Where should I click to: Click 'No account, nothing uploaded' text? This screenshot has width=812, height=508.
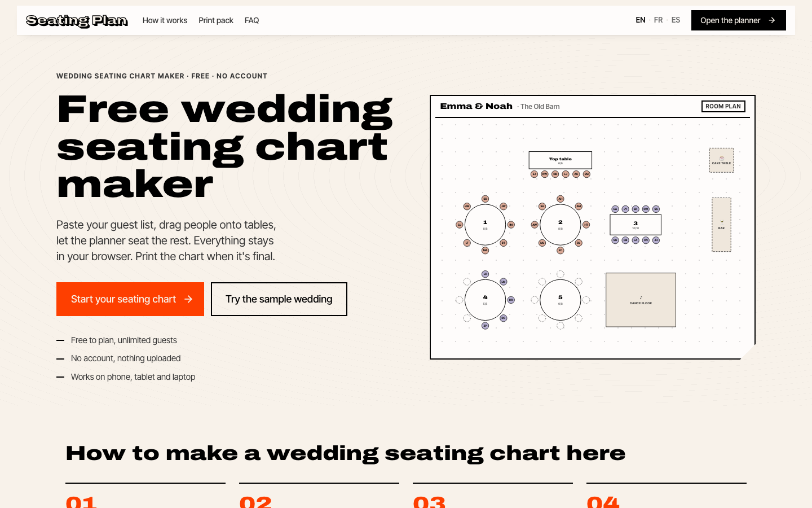126,358
